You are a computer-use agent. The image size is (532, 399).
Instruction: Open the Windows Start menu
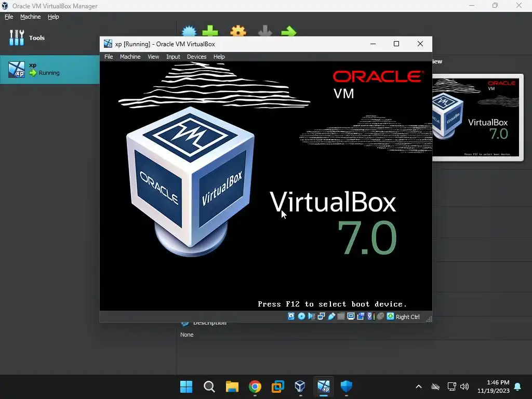tap(186, 387)
